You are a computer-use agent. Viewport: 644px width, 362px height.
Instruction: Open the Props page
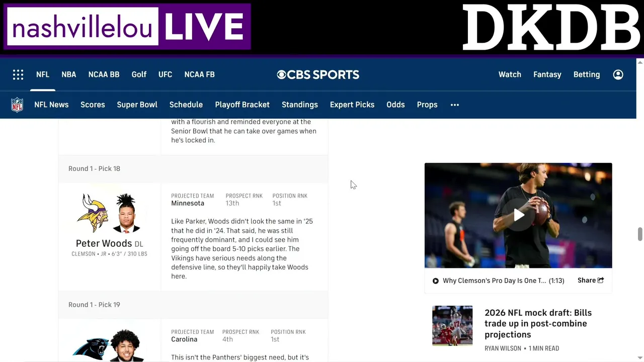(x=427, y=105)
